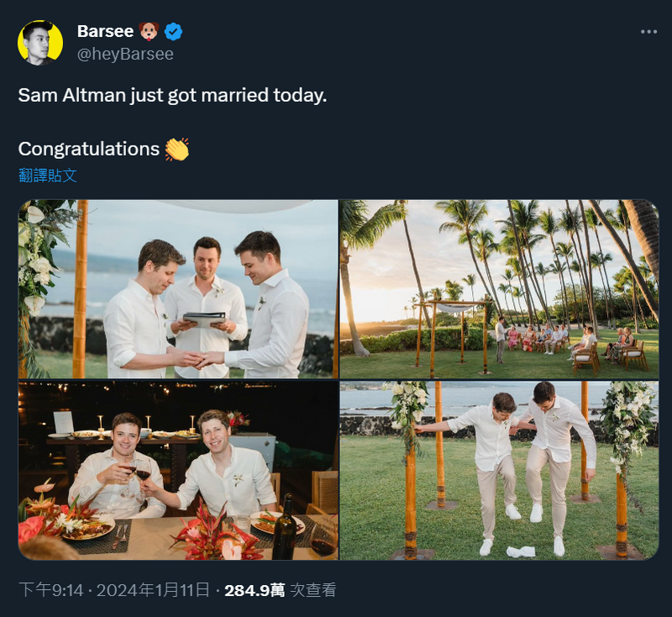Click the 2024年1月11日 post date
672x617 pixels.
coord(152,590)
